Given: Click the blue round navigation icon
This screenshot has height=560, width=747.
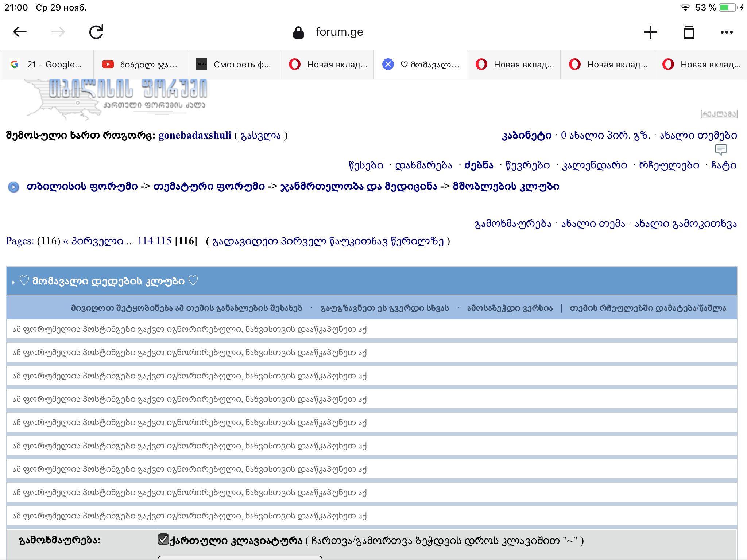Looking at the screenshot, I should pyautogui.click(x=13, y=187).
